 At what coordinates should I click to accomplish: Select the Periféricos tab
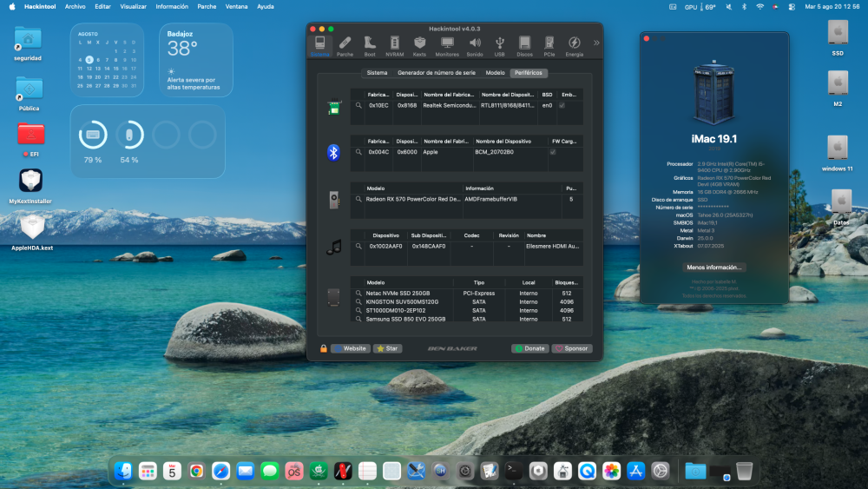click(528, 73)
